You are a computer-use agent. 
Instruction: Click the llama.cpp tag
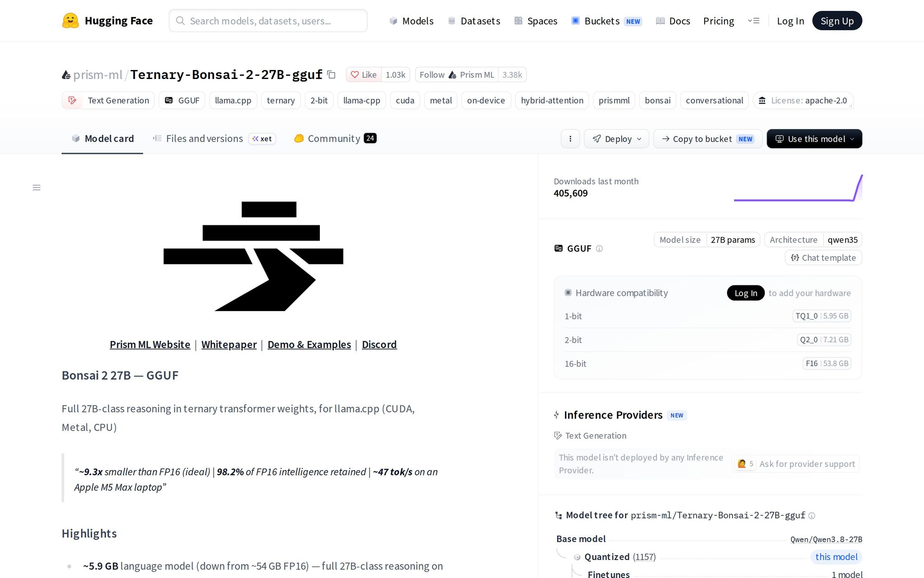click(233, 100)
